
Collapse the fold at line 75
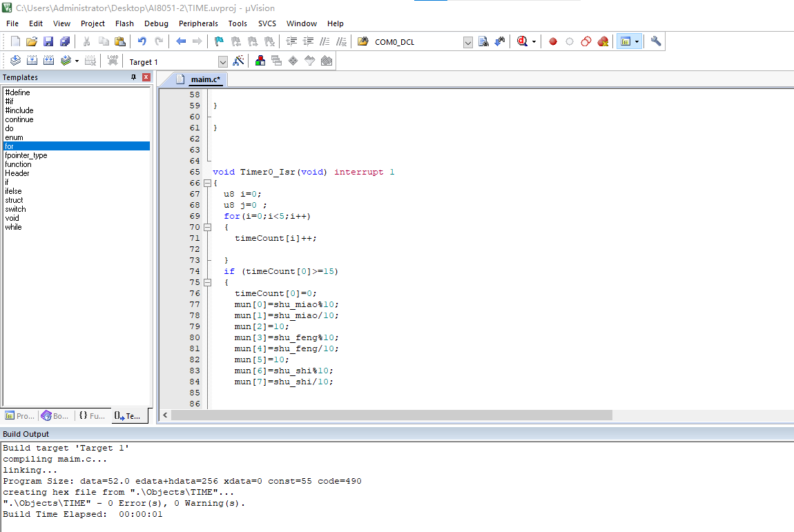tap(207, 282)
